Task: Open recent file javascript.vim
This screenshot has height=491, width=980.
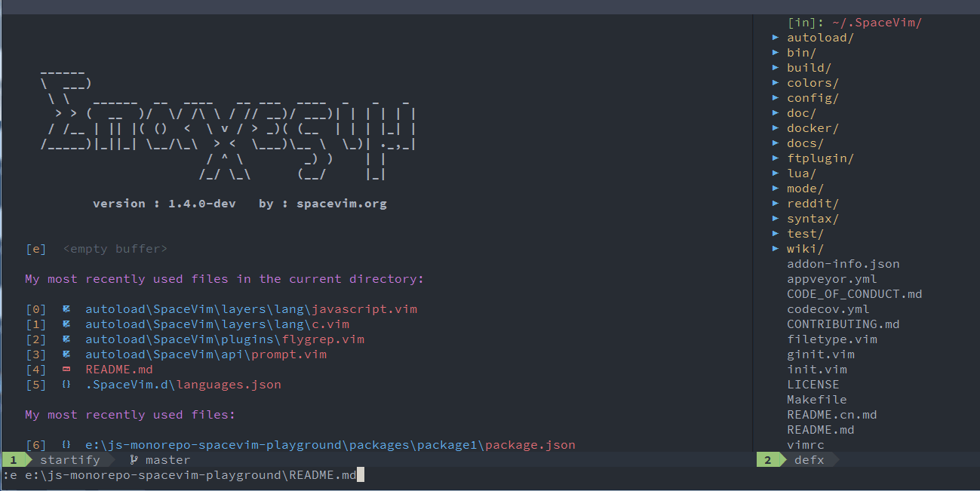Action: click(x=251, y=309)
